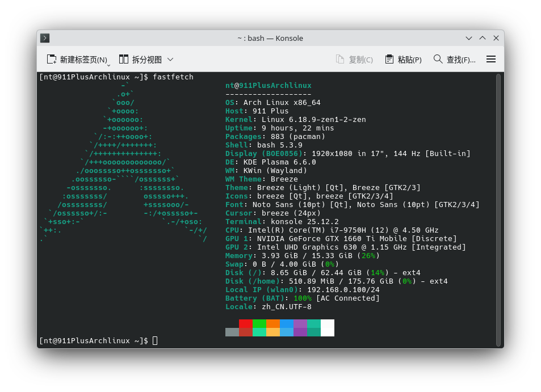The image size is (541, 392).
Task: Expand the small arrow beside 新建标签页(N)
Action: (108, 64)
